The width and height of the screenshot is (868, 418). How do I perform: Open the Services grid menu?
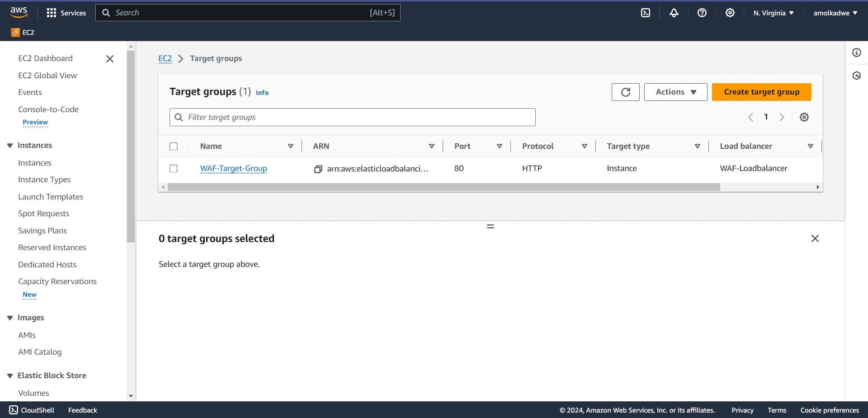click(66, 13)
